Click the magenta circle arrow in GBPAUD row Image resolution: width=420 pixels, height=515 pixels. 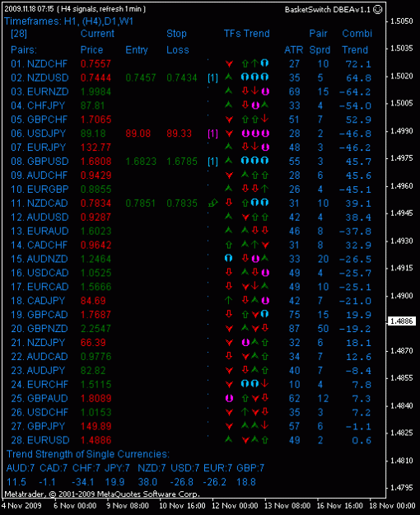coord(229,398)
